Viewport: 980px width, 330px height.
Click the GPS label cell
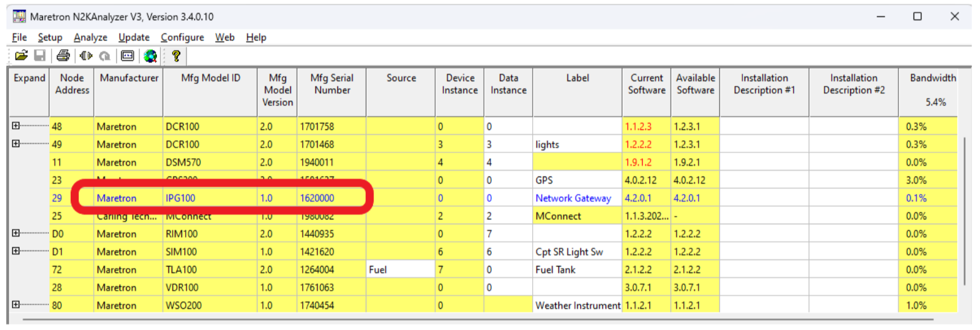578,180
